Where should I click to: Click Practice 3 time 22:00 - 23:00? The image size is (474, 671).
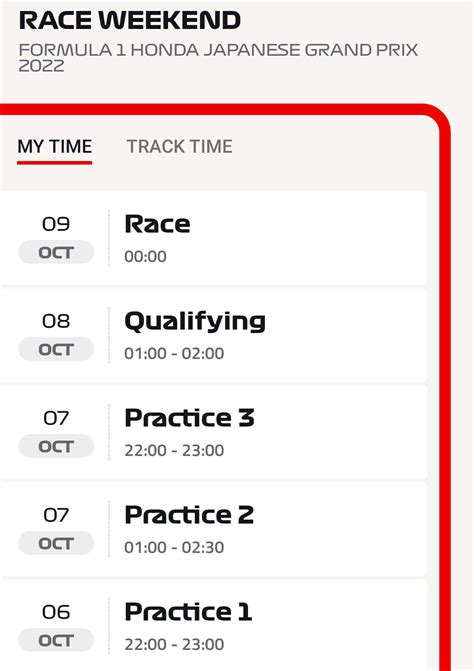(x=174, y=451)
